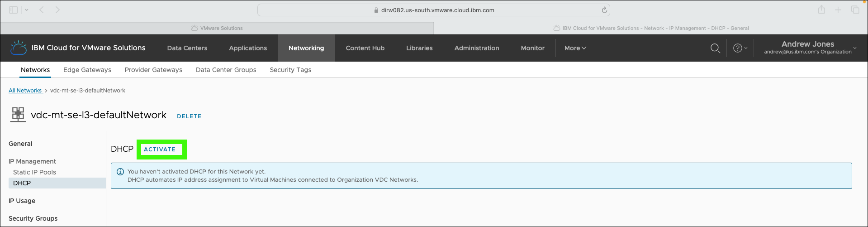Open the Content Hub menu
868x227 pixels.
pos(365,48)
